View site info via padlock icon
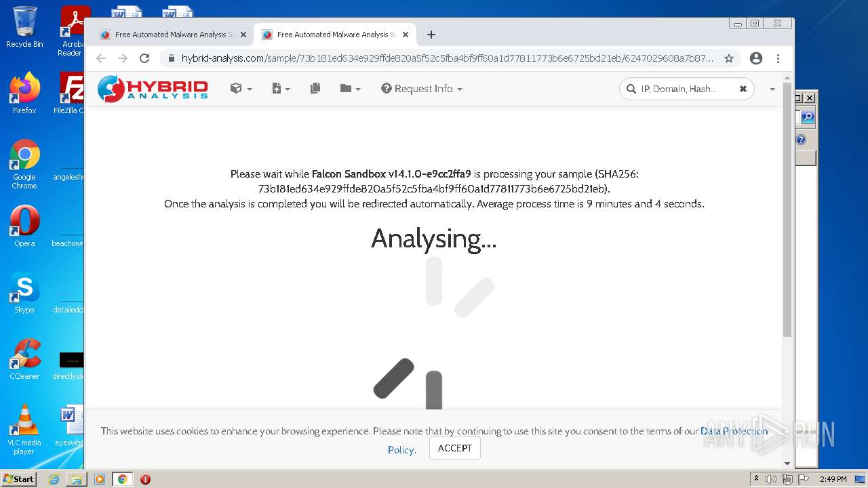This screenshot has height=488, width=868. click(x=171, y=58)
